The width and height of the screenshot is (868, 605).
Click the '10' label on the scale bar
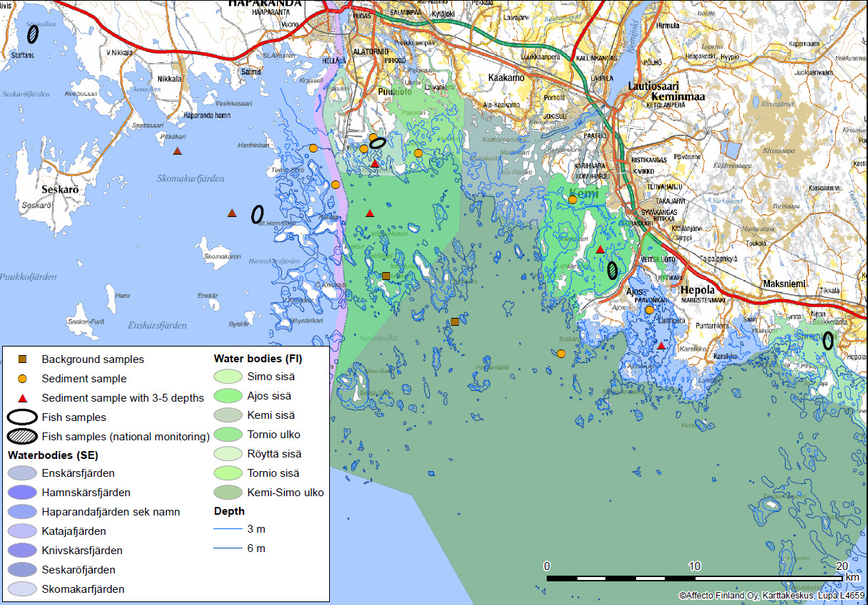[x=694, y=566]
